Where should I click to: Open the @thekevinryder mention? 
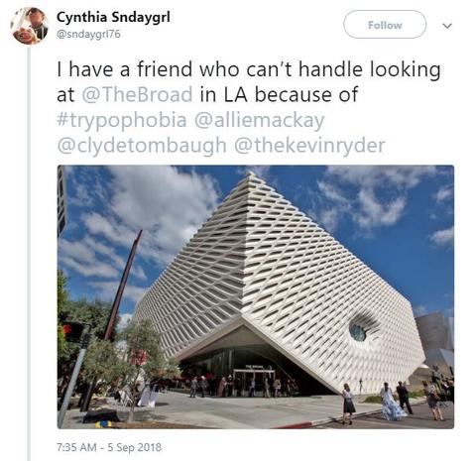pos(309,146)
